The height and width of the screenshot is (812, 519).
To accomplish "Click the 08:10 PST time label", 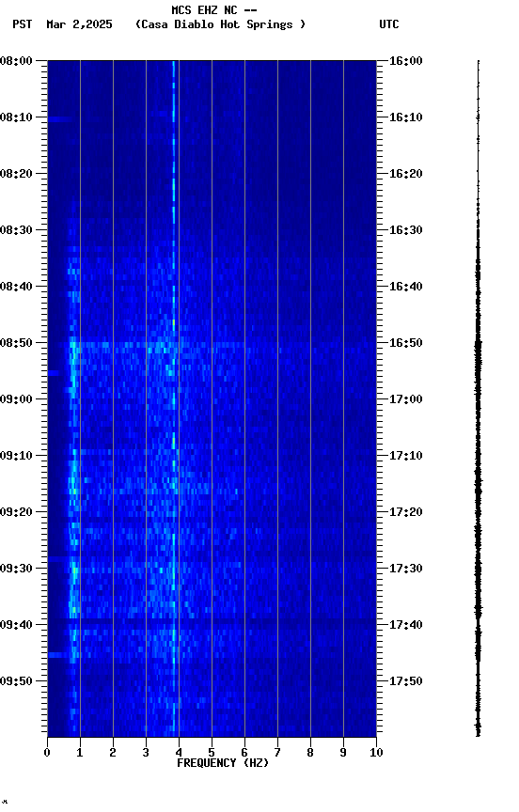I will [x=16, y=117].
